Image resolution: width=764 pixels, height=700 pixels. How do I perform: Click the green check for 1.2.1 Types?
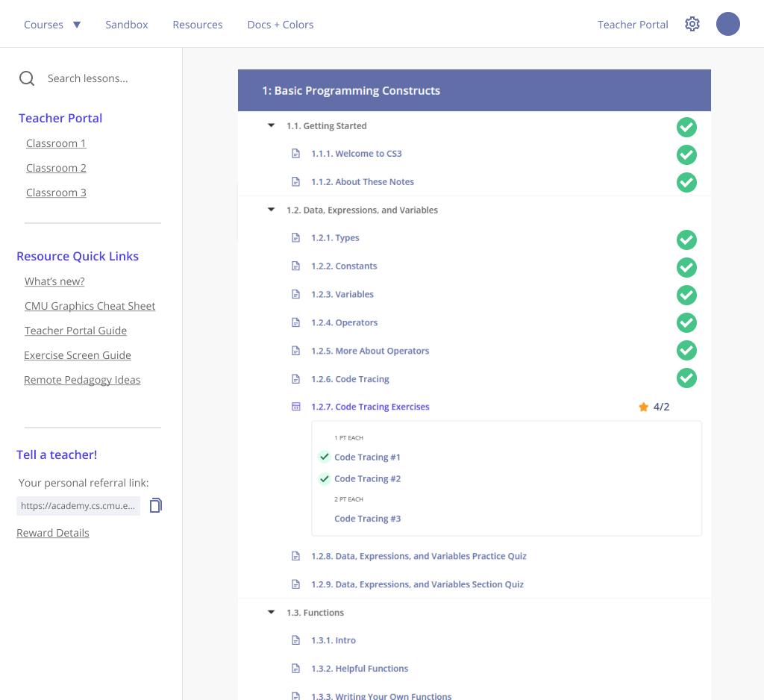click(x=686, y=240)
